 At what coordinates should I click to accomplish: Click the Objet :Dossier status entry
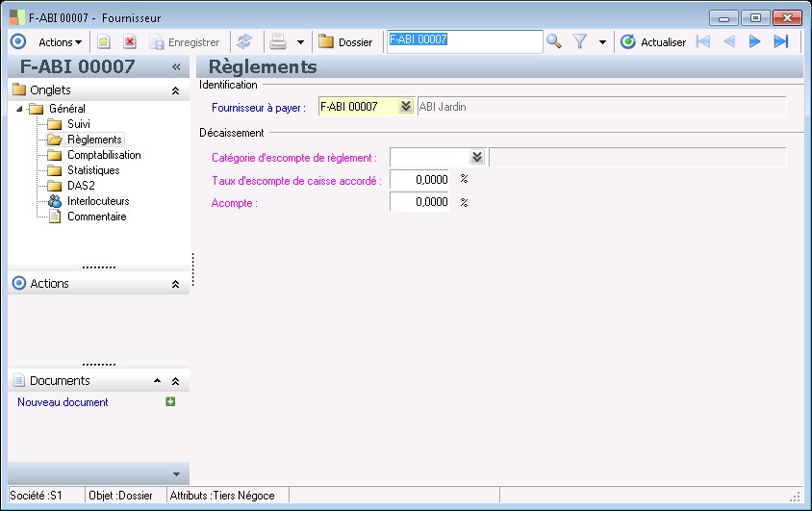[120, 496]
